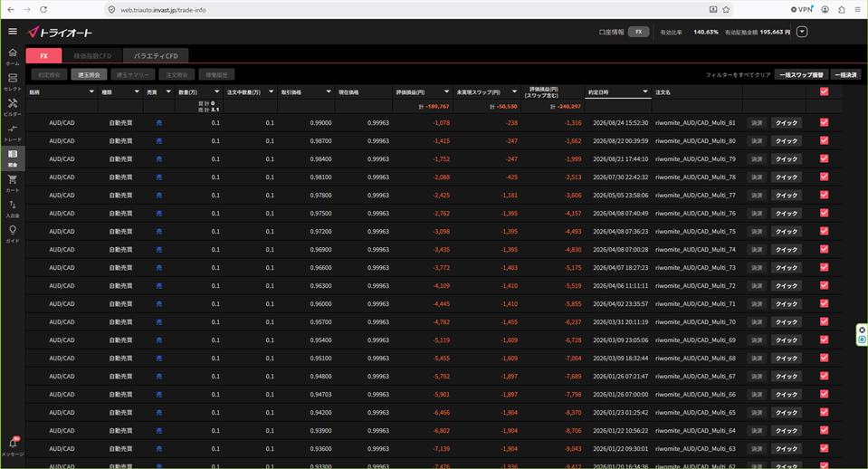Open the 注文中数量(万) column filter dropdown

coord(272,92)
